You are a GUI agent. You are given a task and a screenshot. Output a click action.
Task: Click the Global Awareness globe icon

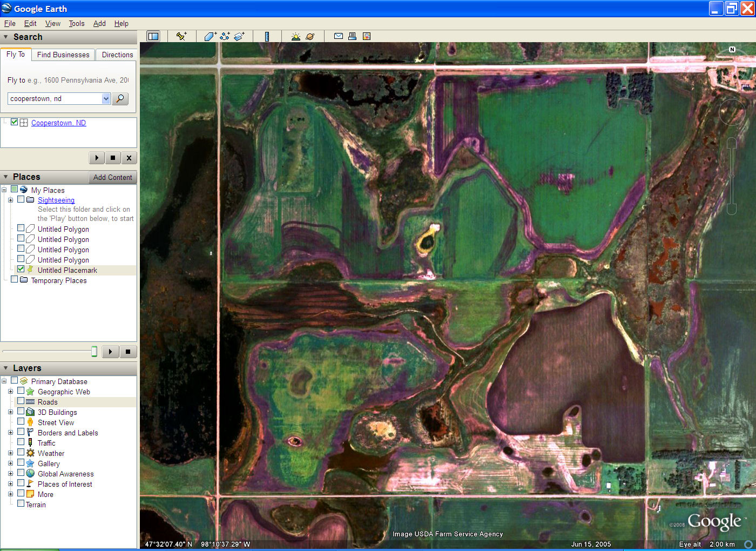30,474
